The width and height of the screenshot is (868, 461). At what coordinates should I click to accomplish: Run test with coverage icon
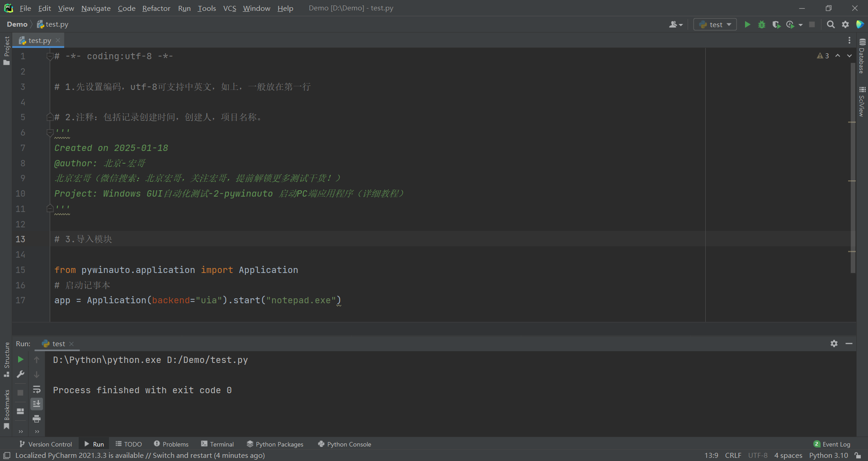click(776, 24)
